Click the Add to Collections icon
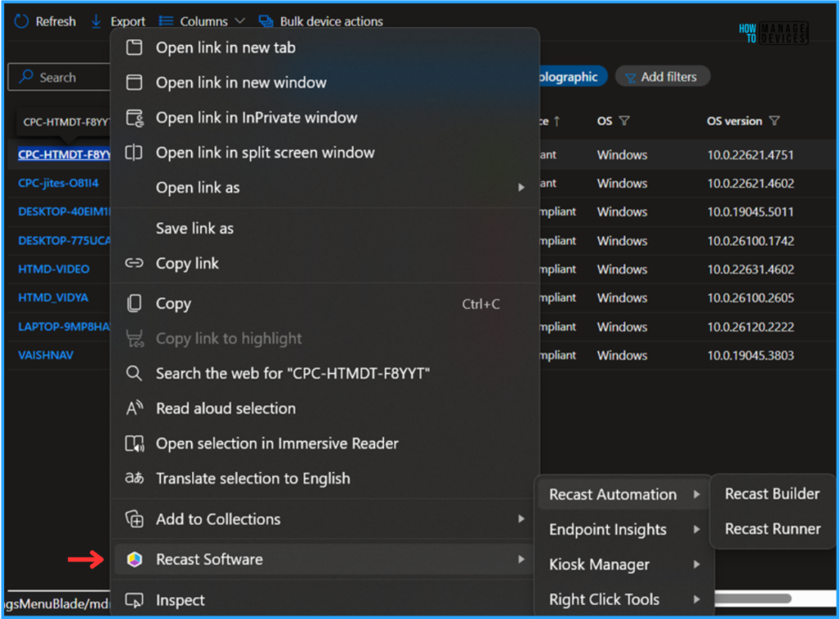This screenshot has width=840, height=619. pos(135,519)
